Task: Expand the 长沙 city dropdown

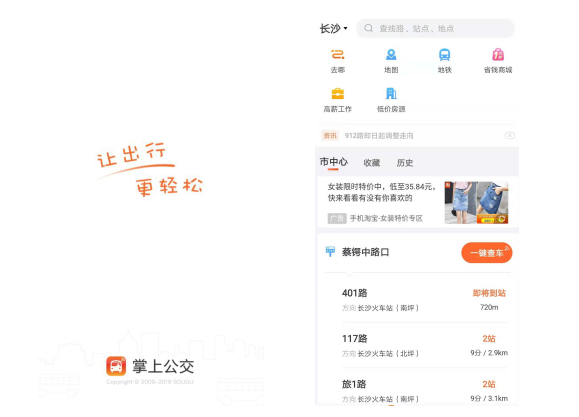Action: 333,28
